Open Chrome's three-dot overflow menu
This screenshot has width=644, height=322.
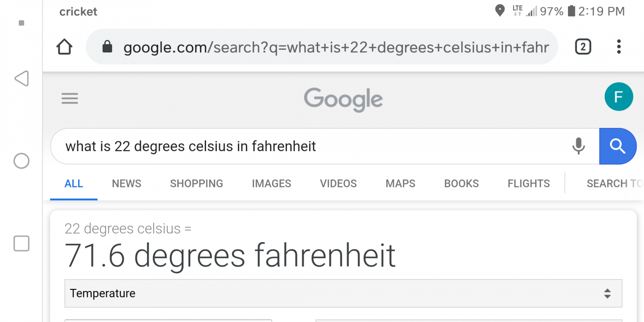619,47
